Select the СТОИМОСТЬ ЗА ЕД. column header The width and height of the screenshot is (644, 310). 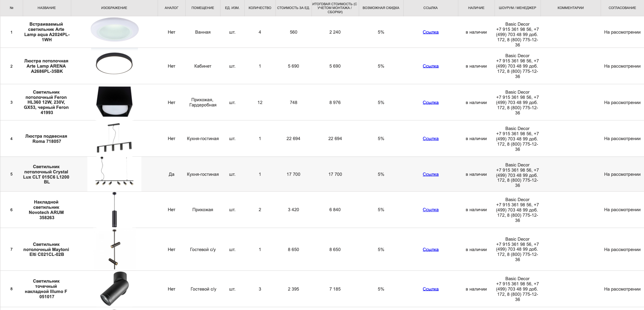tap(294, 8)
